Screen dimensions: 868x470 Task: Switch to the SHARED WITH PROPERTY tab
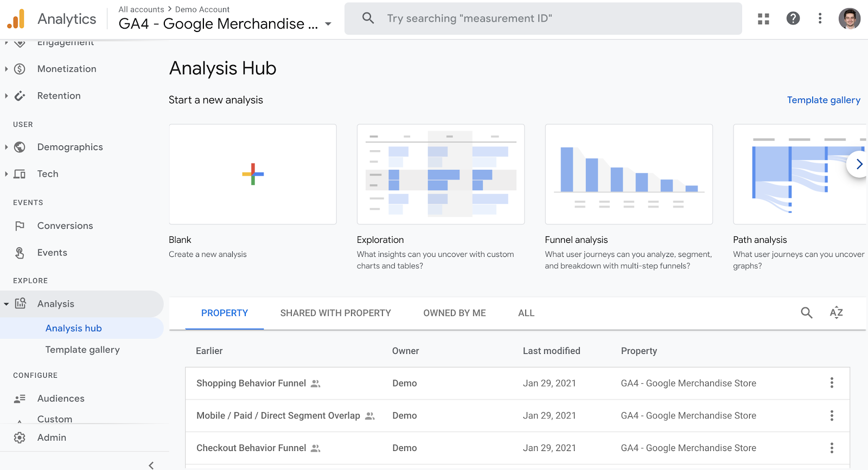[x=335, y=313]
